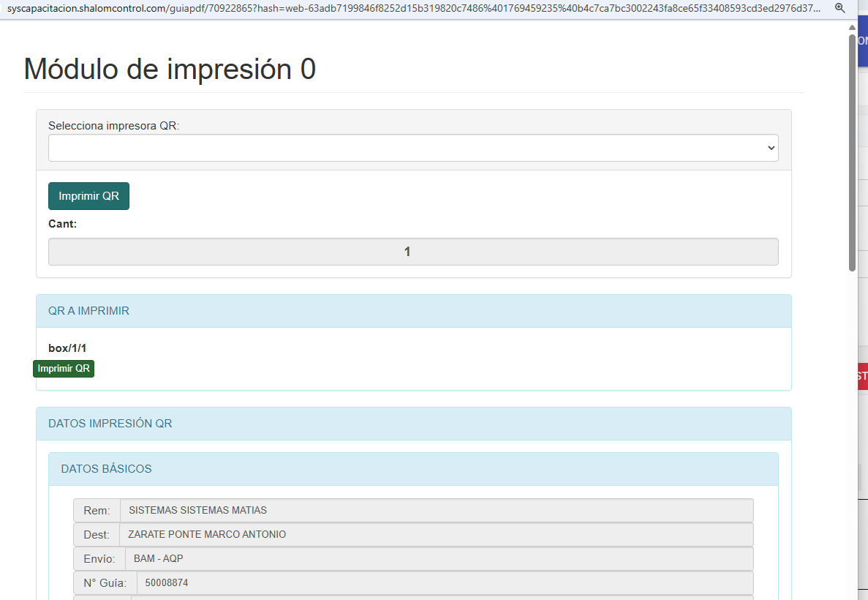Click the blue button at top-right corner
The width and height of the screenshot is (868, 600).
[861, 42]
